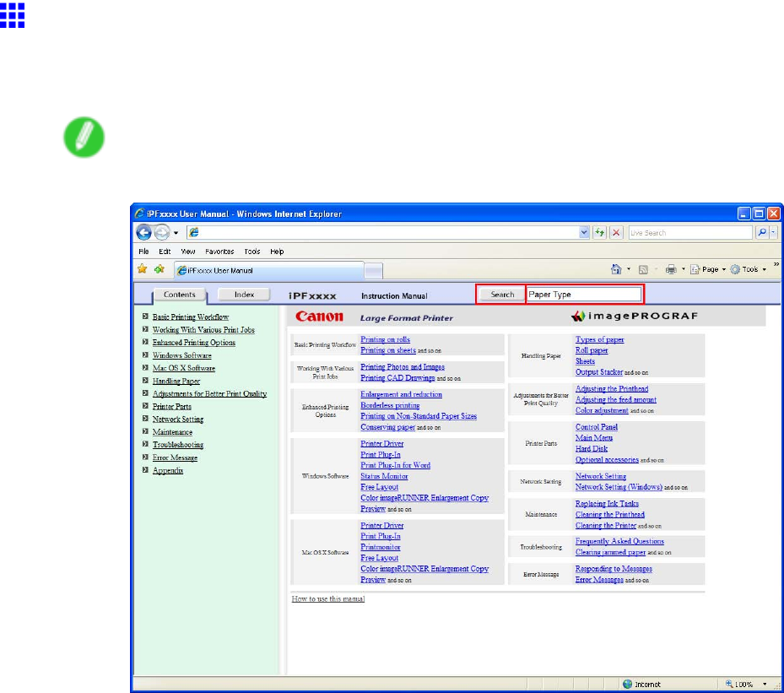Click the browser Back arrow button

pyautogui.click(x=144, y=232)
